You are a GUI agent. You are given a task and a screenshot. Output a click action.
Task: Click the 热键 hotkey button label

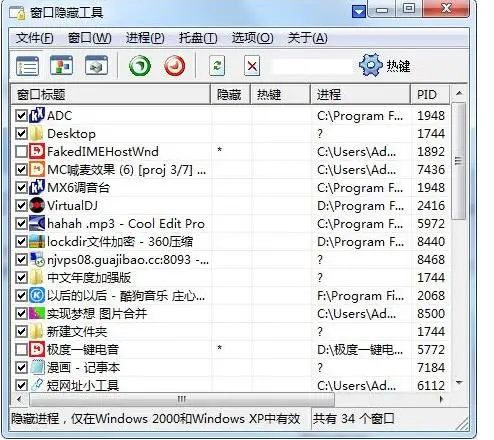(x=398, y=66)
